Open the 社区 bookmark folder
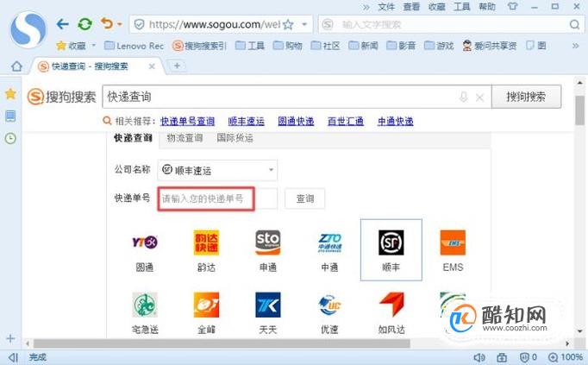 click(x=326, y=46)
